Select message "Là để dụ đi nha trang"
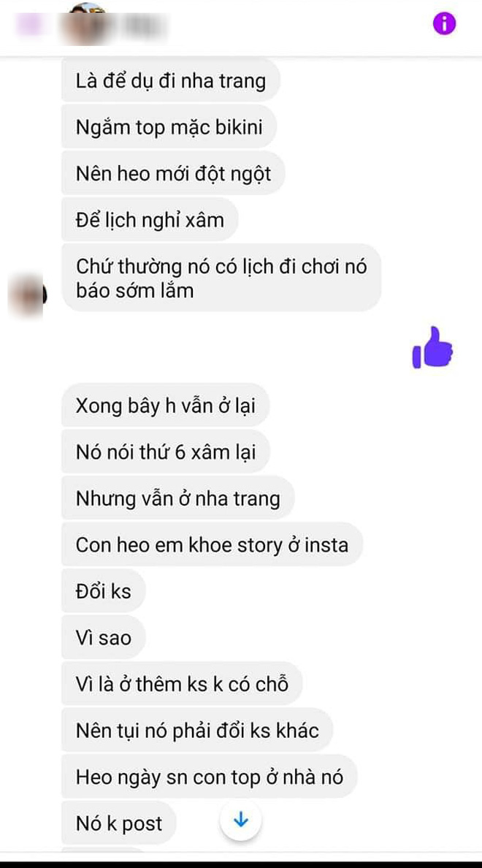Image resolution: width=482 pixels, height=868 pixels. (x=171, y=80)
